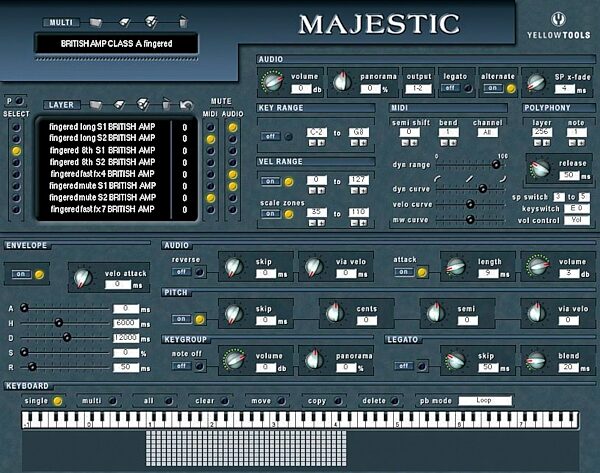Click the BRITISH AMP CLASS A fingered display
The width and height of the screenshot is (600, 473).
(116, 44)
